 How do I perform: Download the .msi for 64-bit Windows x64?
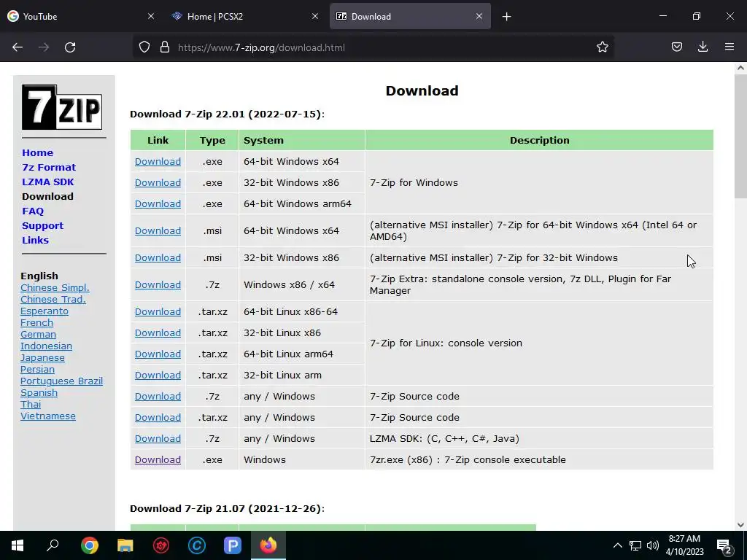[158, 231]
